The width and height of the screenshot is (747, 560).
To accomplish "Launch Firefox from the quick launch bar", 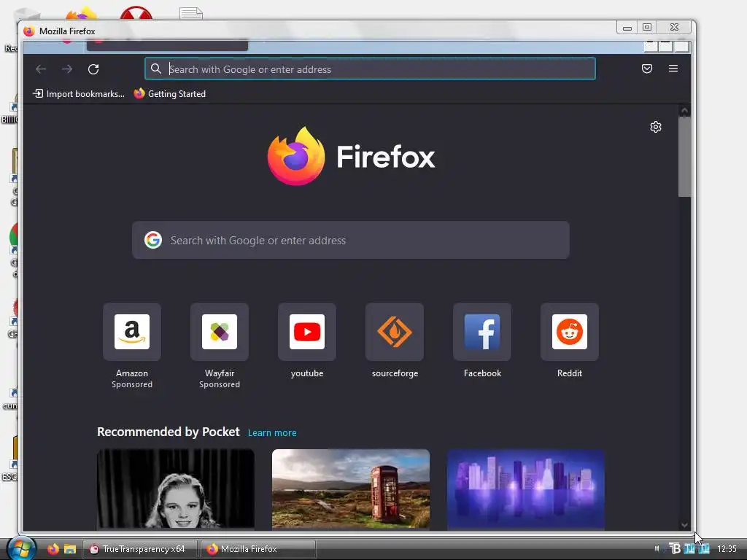I will pyautogui.click(x=53, y=549).
